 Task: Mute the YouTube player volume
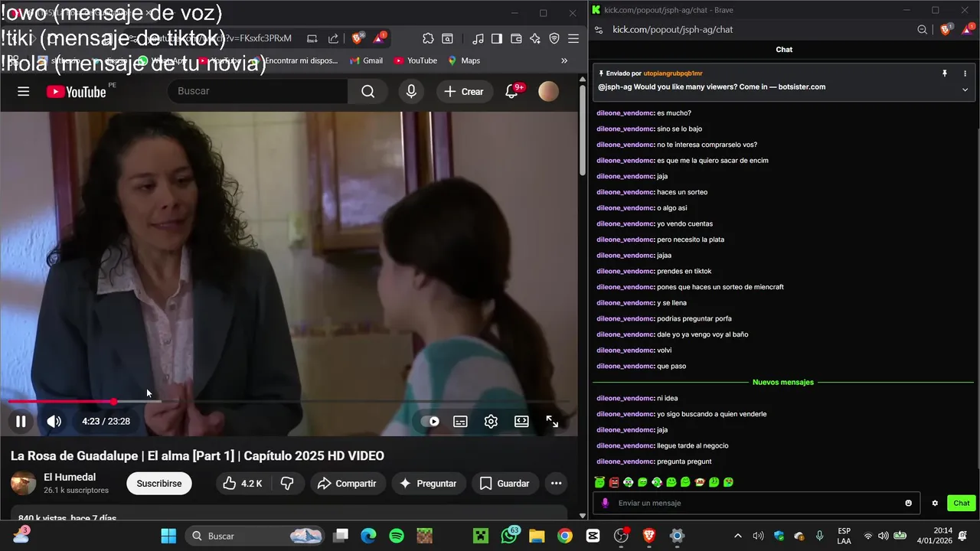pyautogui.click(x=54, y=421)
